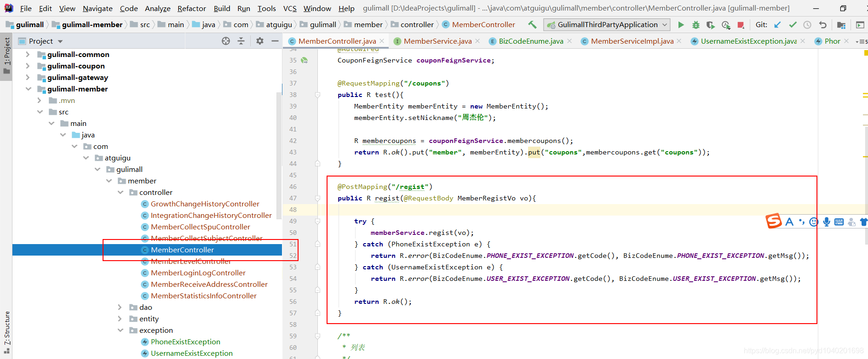868x359 pixels.
Task: Close the BizCodeEnume.java tab
Action: [569, 41]
